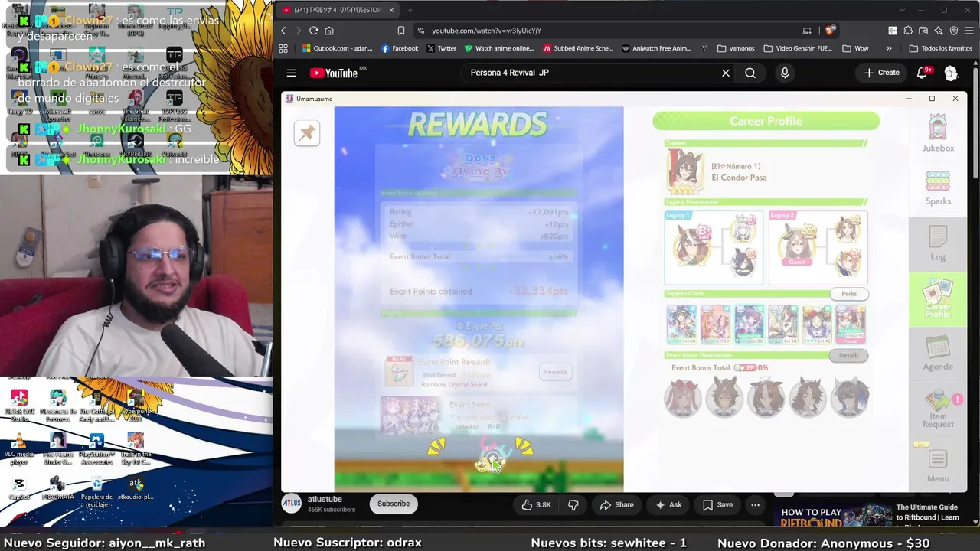Open the browser home page
Image resolution: width=980 pixels, height=551 pixels.
click(329, 31)
